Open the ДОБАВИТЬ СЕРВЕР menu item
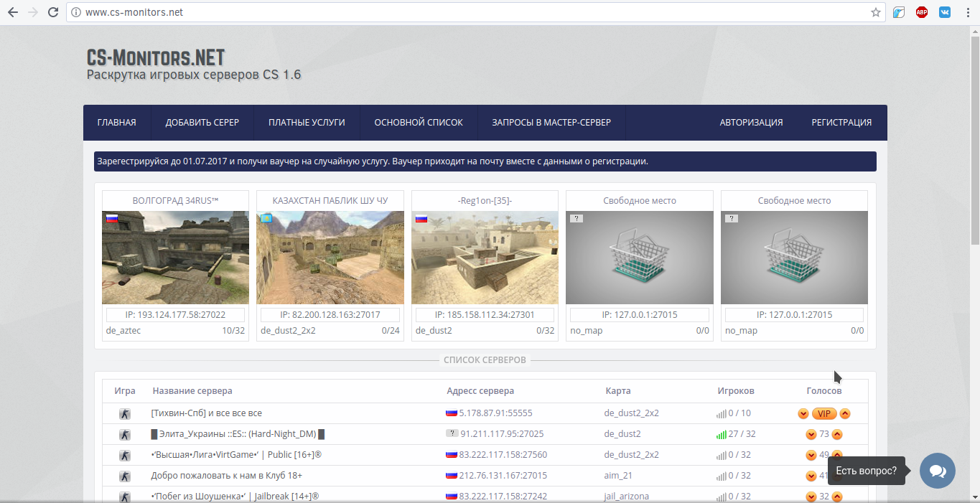Viewport: 980px width, 503px height. coord(202,123)
